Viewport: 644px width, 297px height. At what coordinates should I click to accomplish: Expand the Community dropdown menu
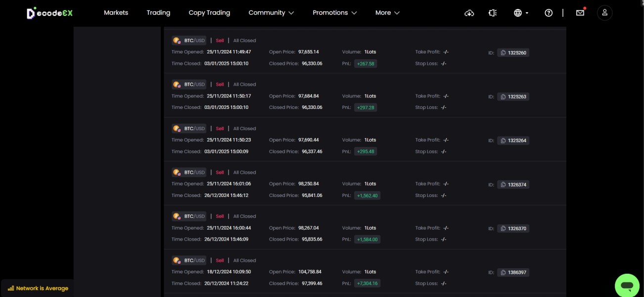tap(271, 13)
